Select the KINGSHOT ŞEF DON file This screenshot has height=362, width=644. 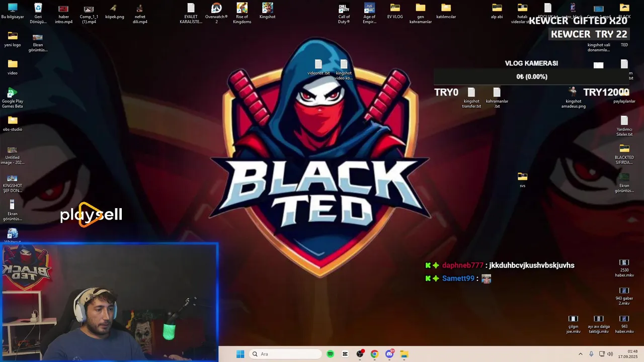[x=13, y=183]
